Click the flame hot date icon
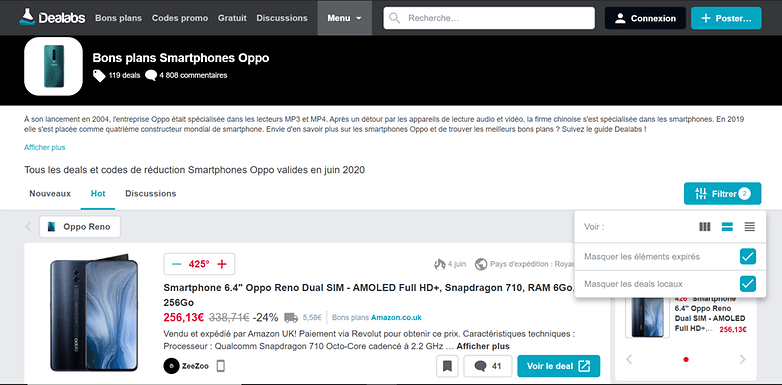Screen dimensions: 782x385 439,264
